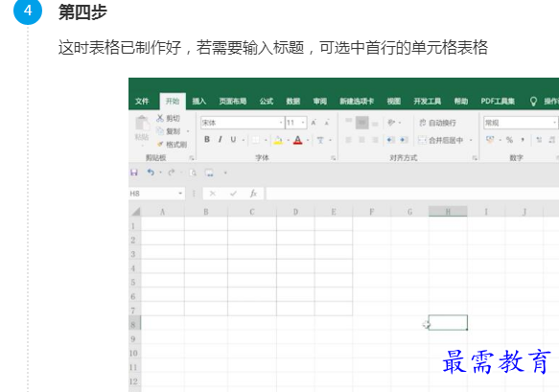The width and height of the screenshot is (559, 392).
Task: Select column A header
Action: [x=163, y=212]
